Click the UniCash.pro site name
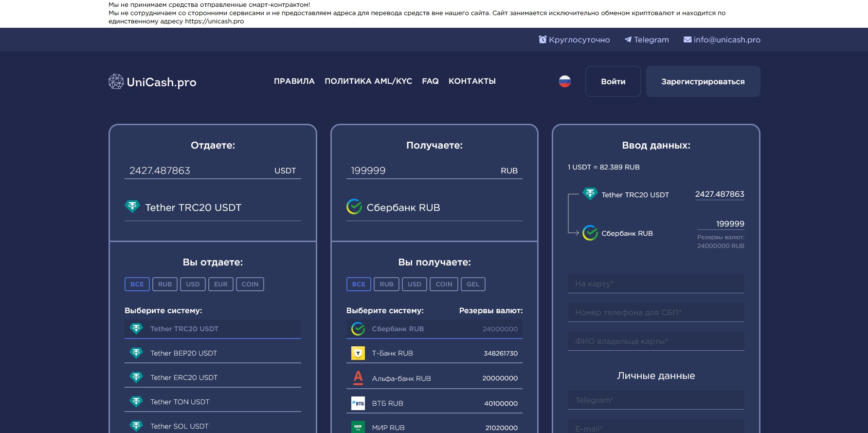Image resolution: width=868 pixels, height=433 pixels. [162, 82]
